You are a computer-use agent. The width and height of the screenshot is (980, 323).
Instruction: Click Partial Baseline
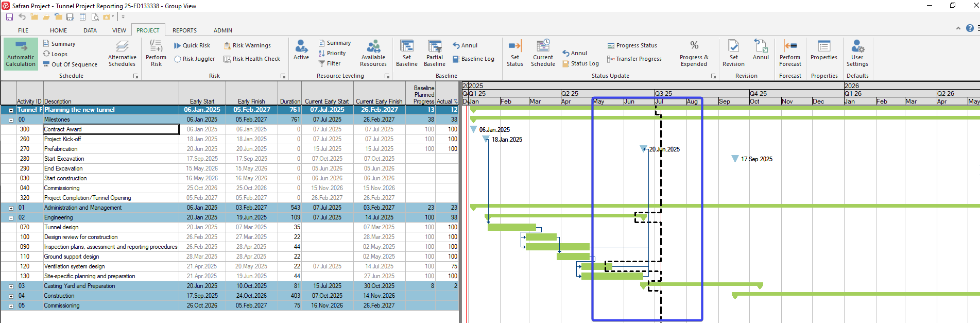click(435, 54)
